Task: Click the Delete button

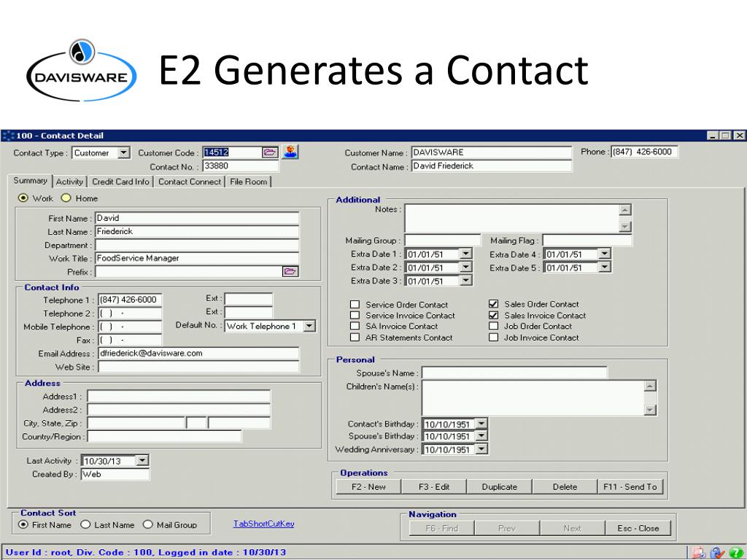Action: [565, 486]
